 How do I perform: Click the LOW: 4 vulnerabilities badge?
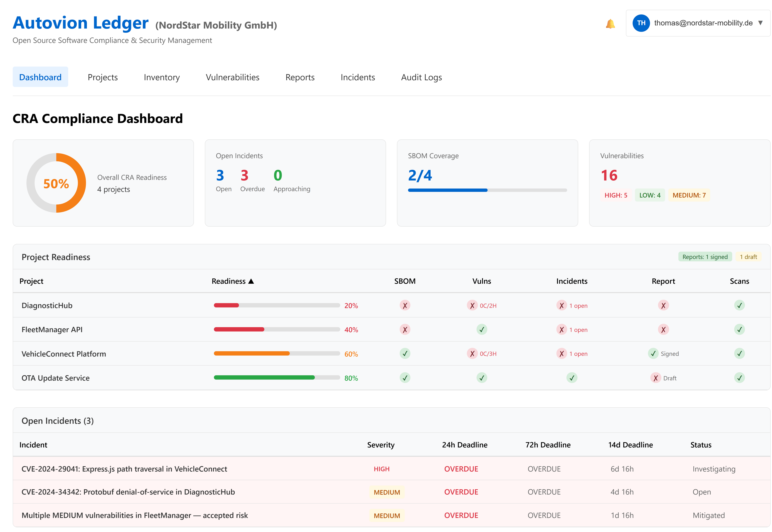click(650, 195)
